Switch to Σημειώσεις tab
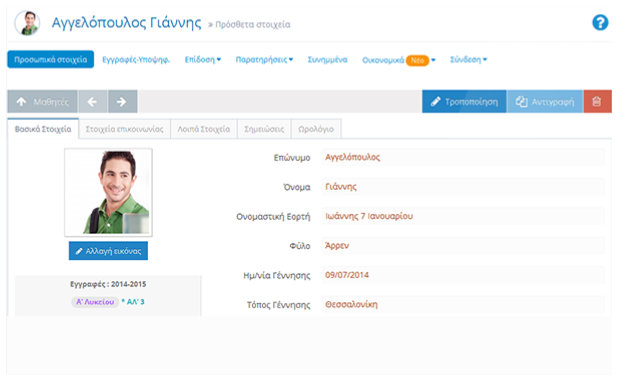This screenshot has height=381, width=618. pyautogui.click(x=264, y=129)
